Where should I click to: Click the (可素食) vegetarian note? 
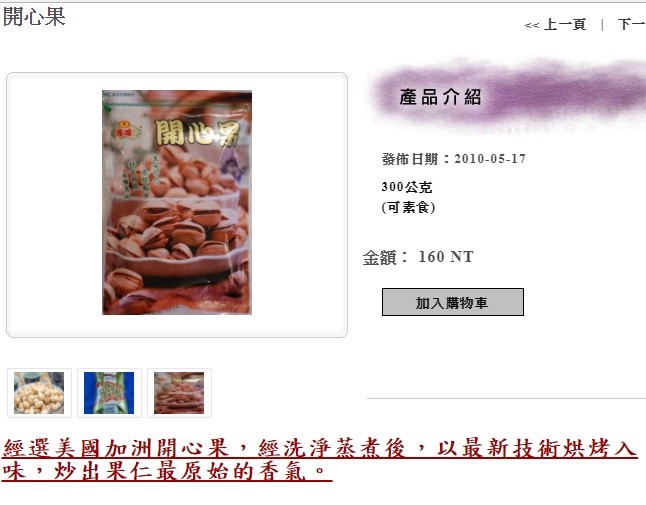[408, 207]
